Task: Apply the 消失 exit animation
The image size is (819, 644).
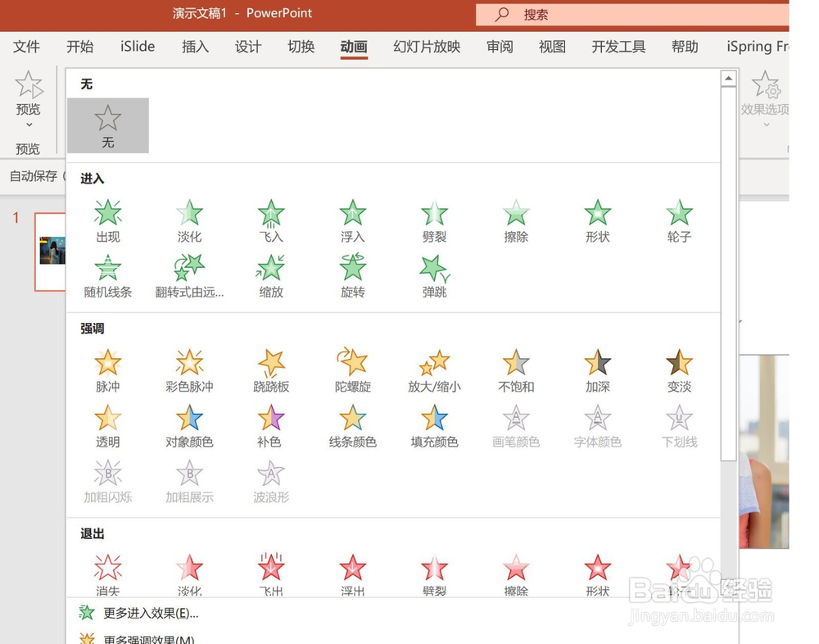Action: [107, 571]
